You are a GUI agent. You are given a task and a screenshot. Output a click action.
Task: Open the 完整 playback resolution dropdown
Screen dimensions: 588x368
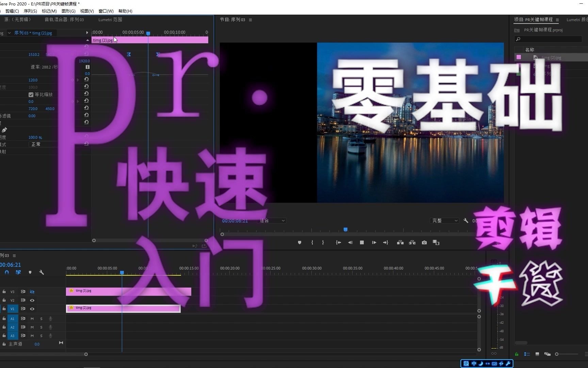444,220
